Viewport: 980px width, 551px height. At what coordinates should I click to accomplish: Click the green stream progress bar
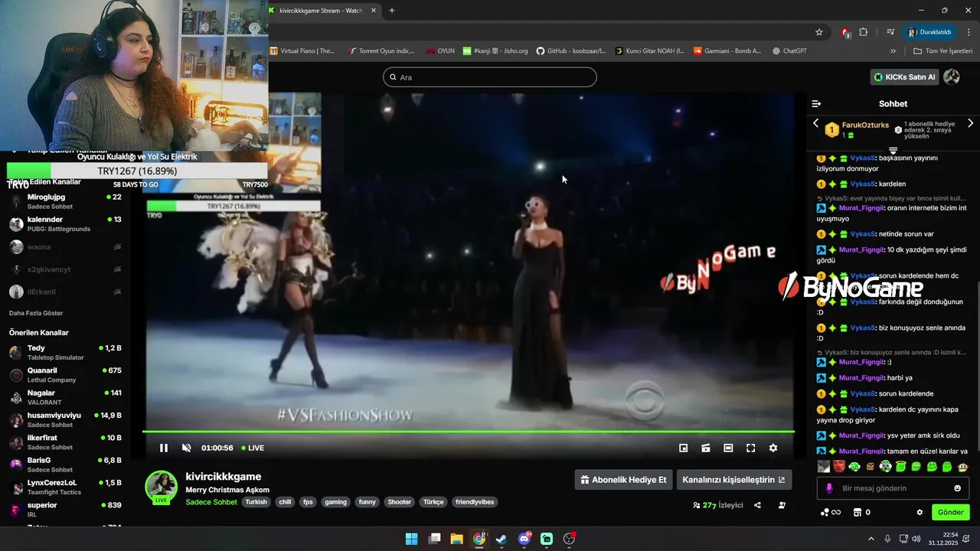tap(469, 432)
